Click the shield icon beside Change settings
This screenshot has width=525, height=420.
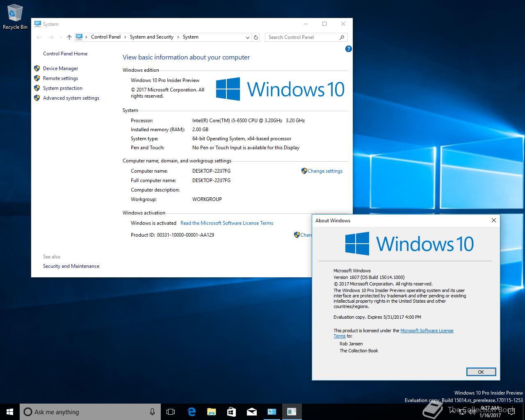click(304, 171)
